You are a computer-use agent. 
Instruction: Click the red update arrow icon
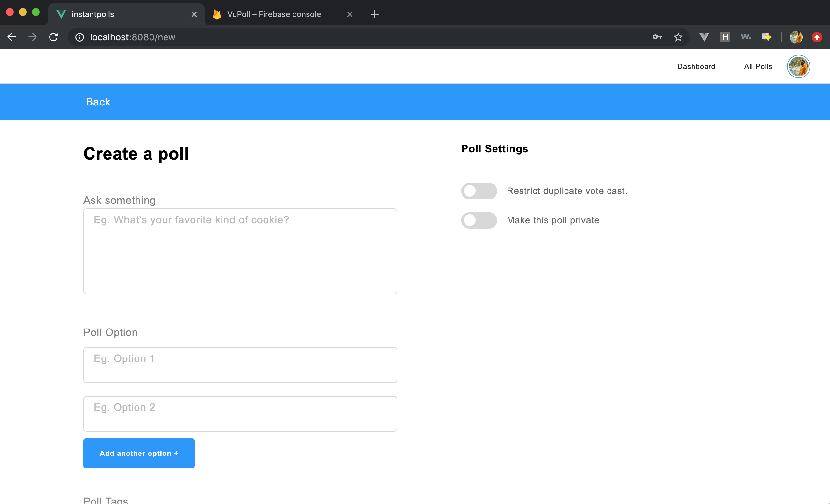point(817,37)
